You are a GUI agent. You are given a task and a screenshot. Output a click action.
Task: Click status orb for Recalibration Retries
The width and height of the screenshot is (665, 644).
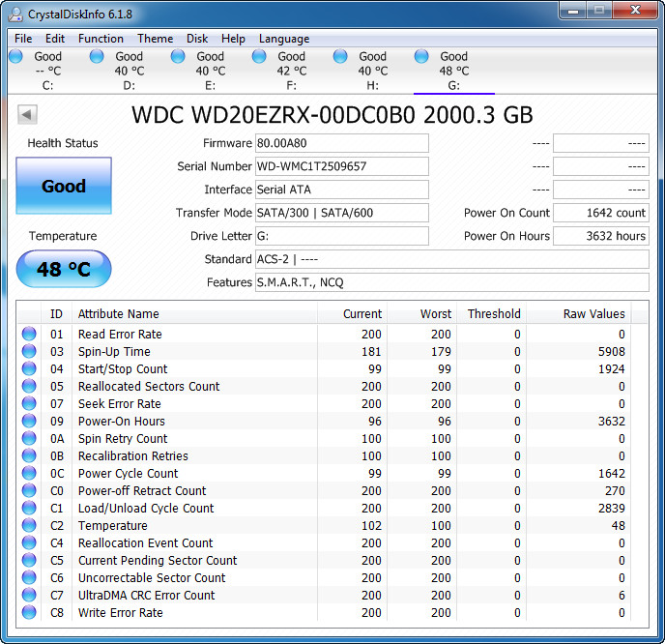pos(29,455)
